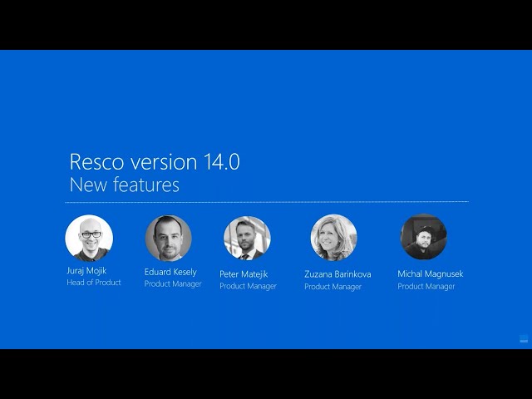Image resolution: width=532 pixels, height=399 pixels.
Task: Select the name "Peter Matejik"
Action: tap(244, 273)
